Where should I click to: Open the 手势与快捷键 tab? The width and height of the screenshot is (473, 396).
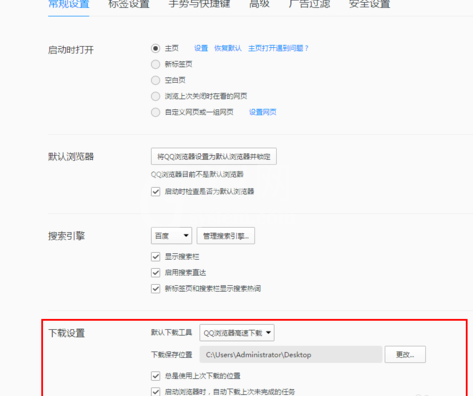(x=199, y=4)
